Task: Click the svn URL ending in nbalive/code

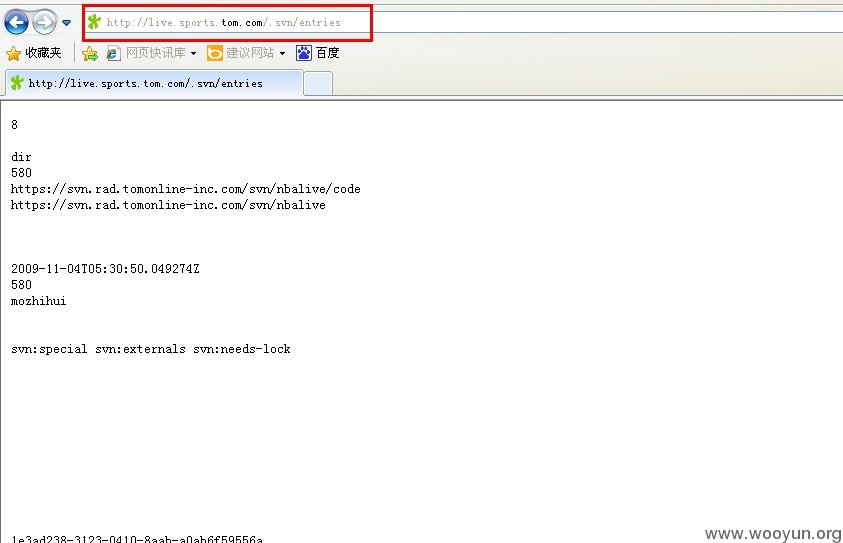Action: 185,189
